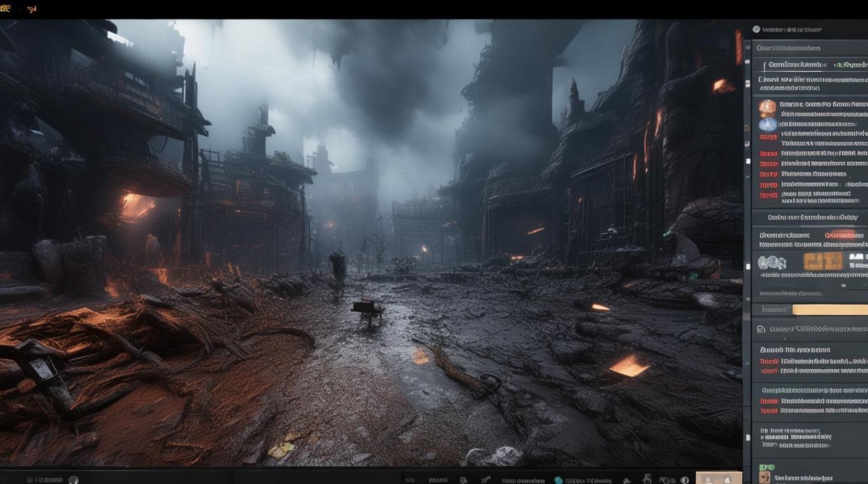Click the grey coin cluster icon
This screenshot has height=484, width=868.
click(771, 262)
